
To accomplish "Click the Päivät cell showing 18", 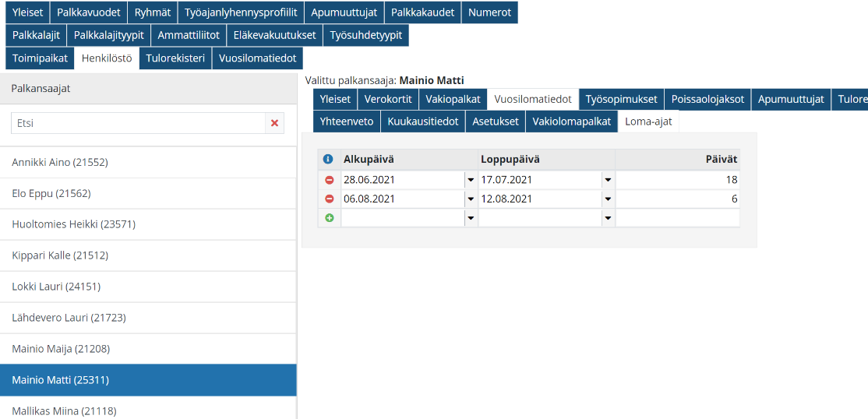I will (676, 179).
